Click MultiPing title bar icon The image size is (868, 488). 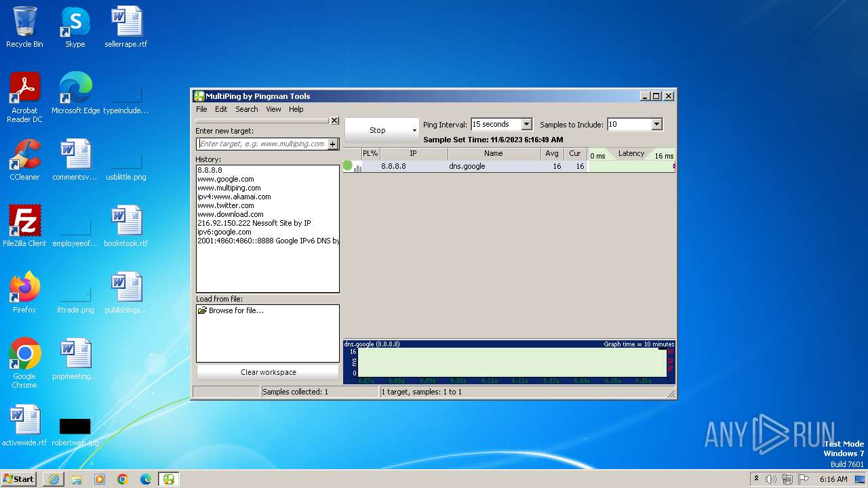click(199, 96)
